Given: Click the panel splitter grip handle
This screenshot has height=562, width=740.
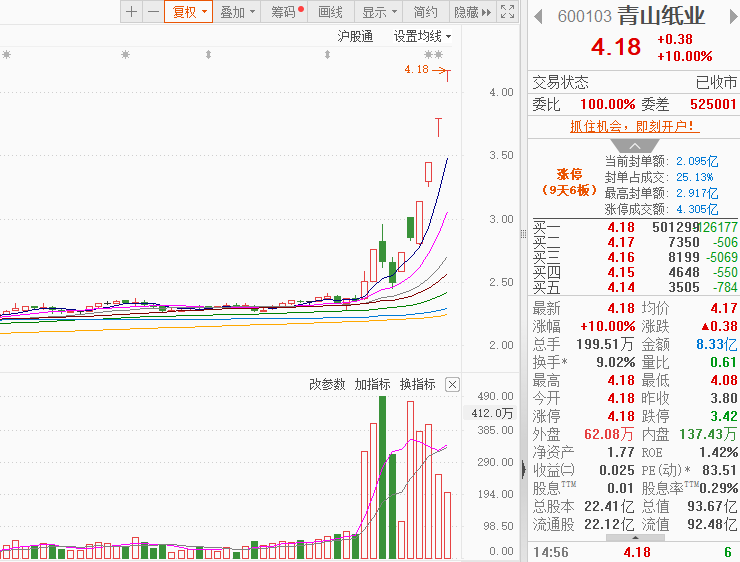Looking at the screenshot, I should (523, 234).
